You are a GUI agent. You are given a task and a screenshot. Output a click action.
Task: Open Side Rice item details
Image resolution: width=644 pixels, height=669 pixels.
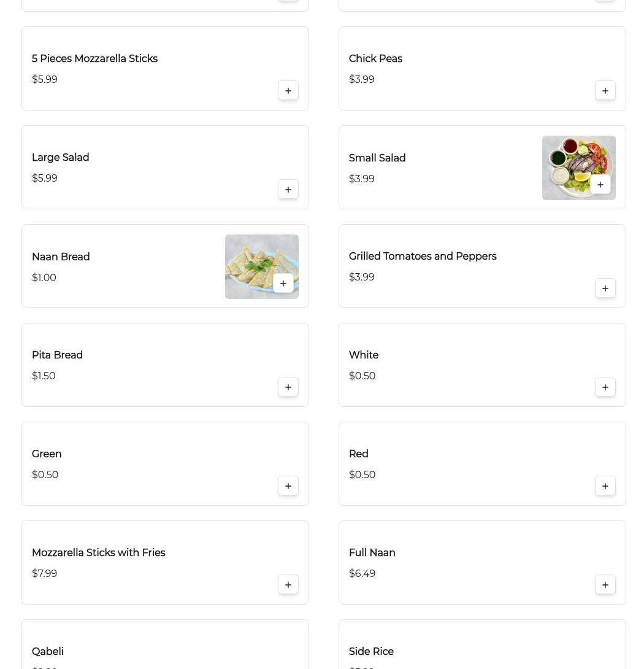tap(371, 651)
